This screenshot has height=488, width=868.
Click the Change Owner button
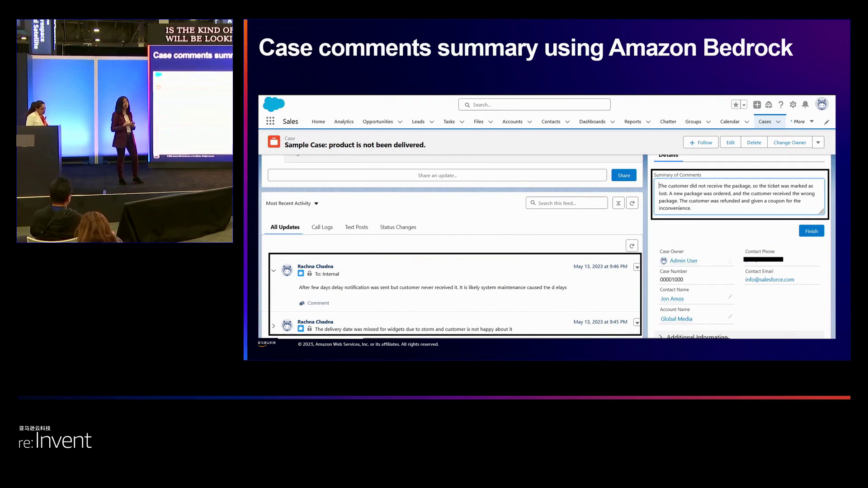(x=789, y=142)
